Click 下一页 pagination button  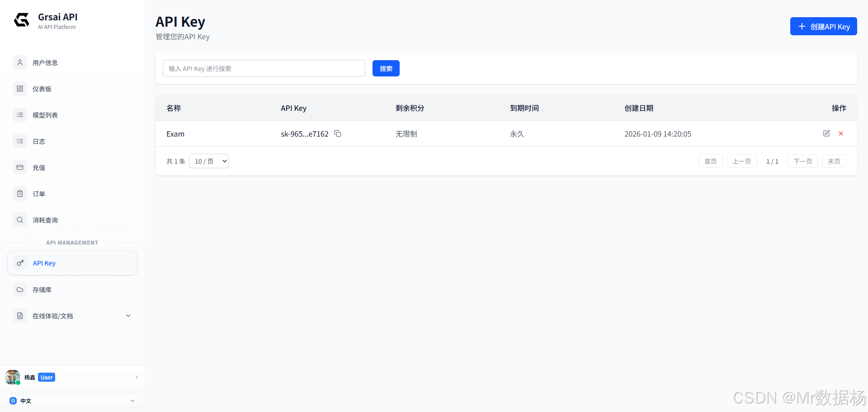(x=803, y=161)
